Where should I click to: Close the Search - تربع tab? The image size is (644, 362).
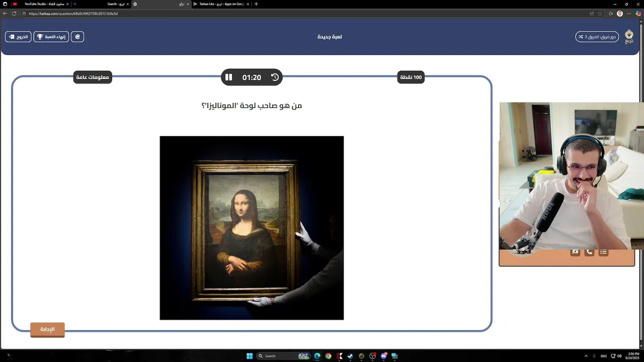(127, 4)
